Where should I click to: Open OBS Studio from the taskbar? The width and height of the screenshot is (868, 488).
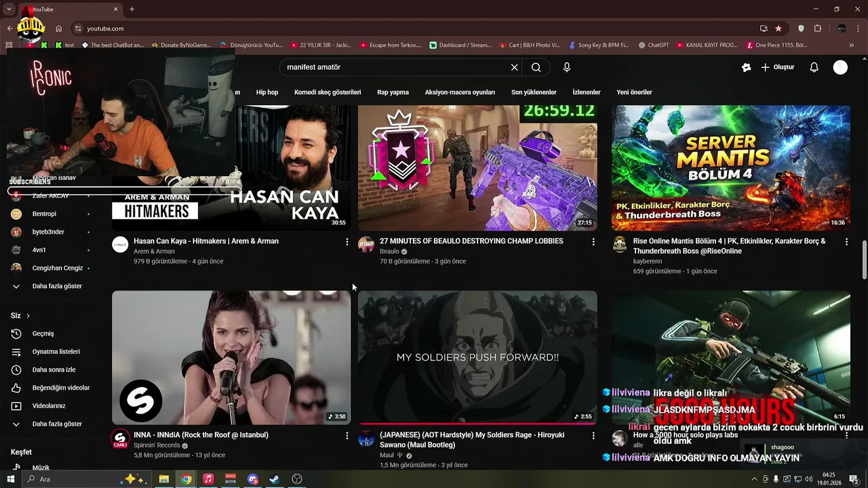(x=297, y=479)
